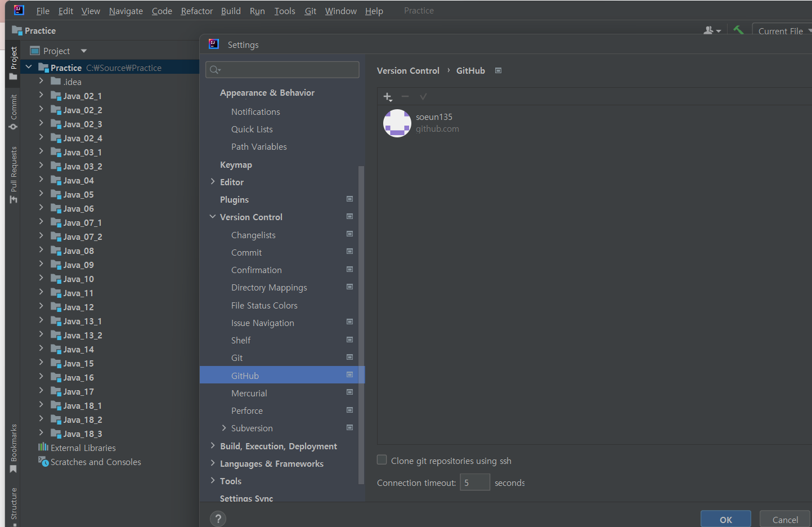The image size is (812, 527).
Task: Open the Refactor menu
Action: point(197,11)
